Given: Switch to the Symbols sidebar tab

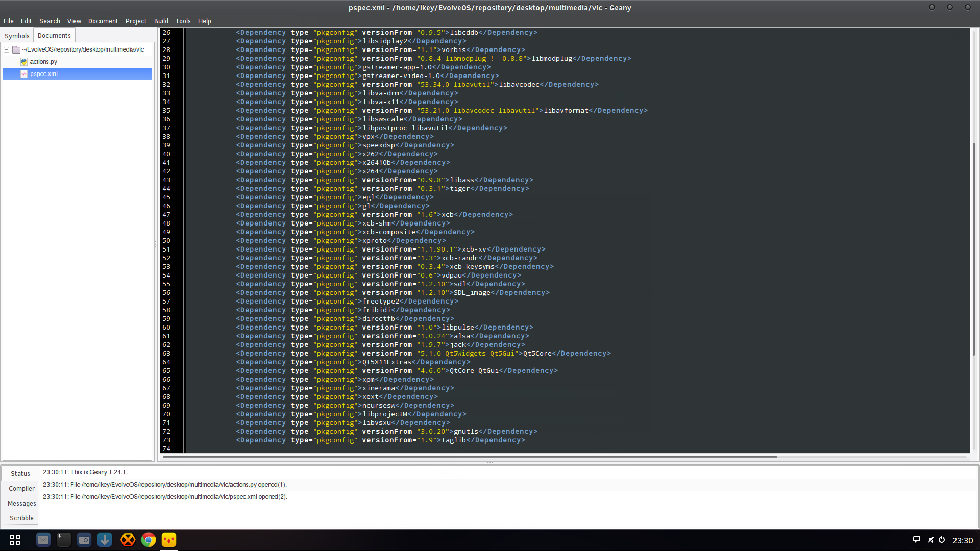Looking at the screenshot, I should (x=17, y=36).
